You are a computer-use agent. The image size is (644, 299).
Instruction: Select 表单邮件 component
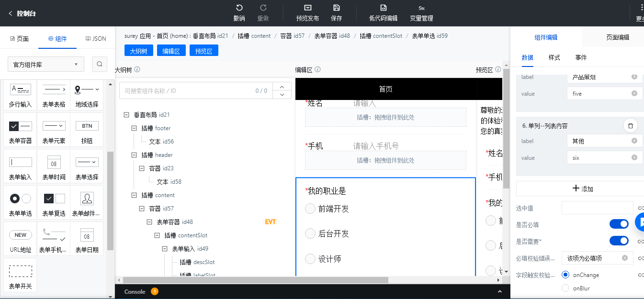pyautogui.click(x=87, y=203)
